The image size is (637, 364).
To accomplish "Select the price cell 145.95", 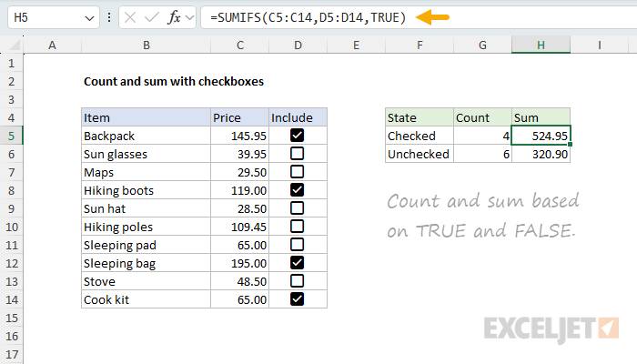I will pos(239,136).
